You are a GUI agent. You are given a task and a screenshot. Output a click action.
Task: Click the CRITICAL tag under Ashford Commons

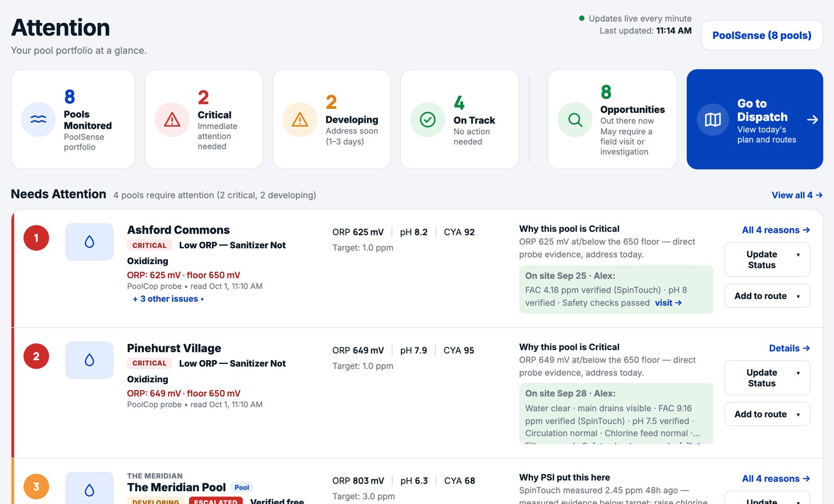pos(149,245)
